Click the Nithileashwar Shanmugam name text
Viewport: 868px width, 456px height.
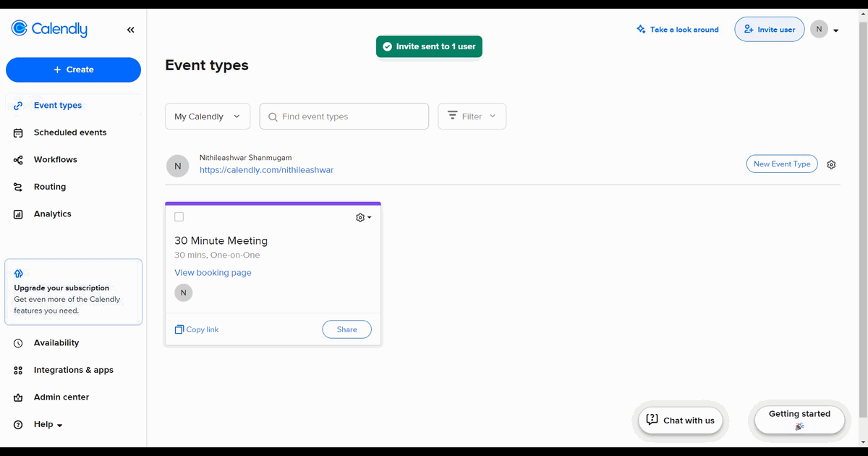click(246, 157)
